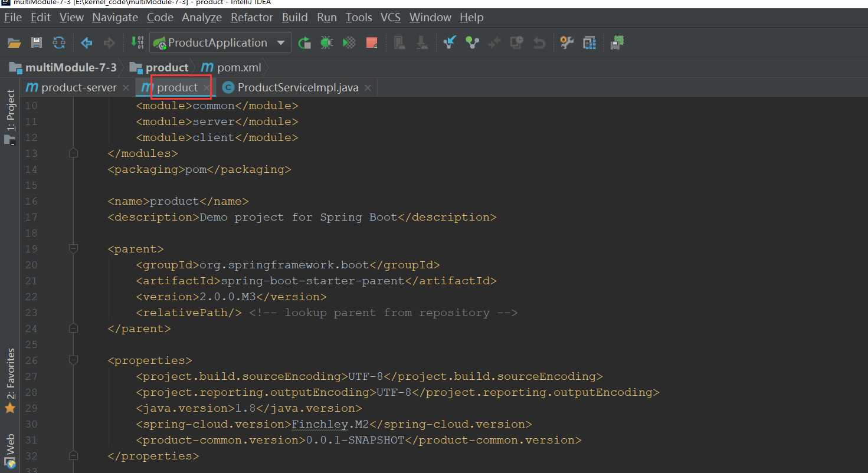Screen dimensions: 868x473
Task: Open the Navigate menu
Action: click(x=115, y=17)
